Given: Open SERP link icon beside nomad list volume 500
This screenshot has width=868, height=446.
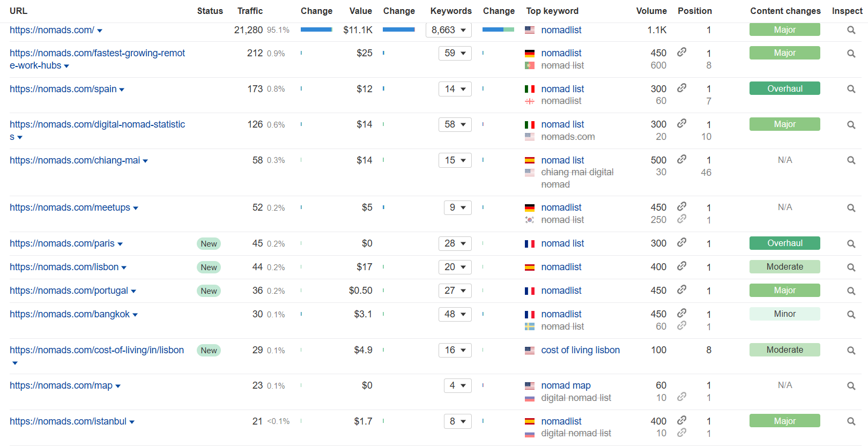Looking at the screenshot, I should [681, 159].
